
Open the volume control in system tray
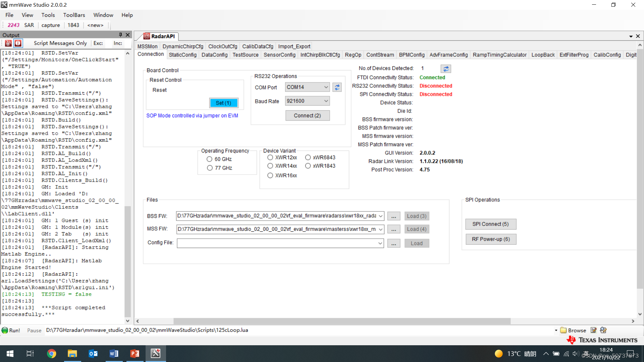click(x=576, y=354)
